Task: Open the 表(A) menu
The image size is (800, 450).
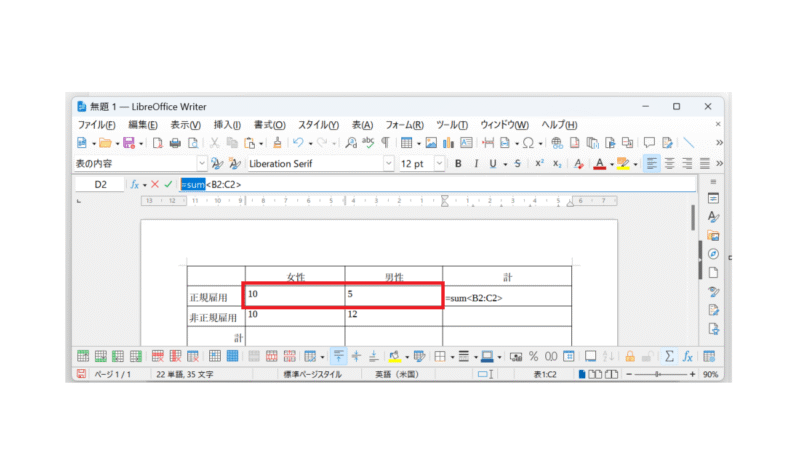Action: [x=362, y=125]
